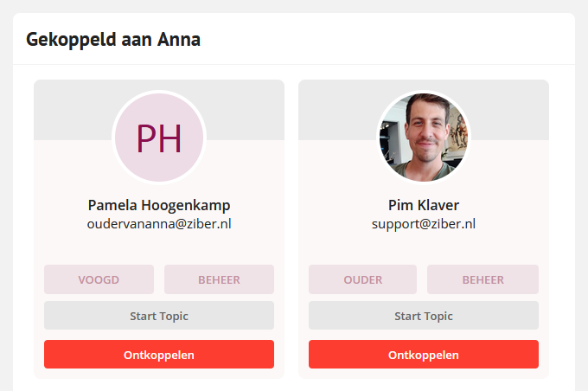Image resolution: width=588 pixels, height=391 pixels.
Task: Open Pim Klaver's profile photo
Action: 424,138
